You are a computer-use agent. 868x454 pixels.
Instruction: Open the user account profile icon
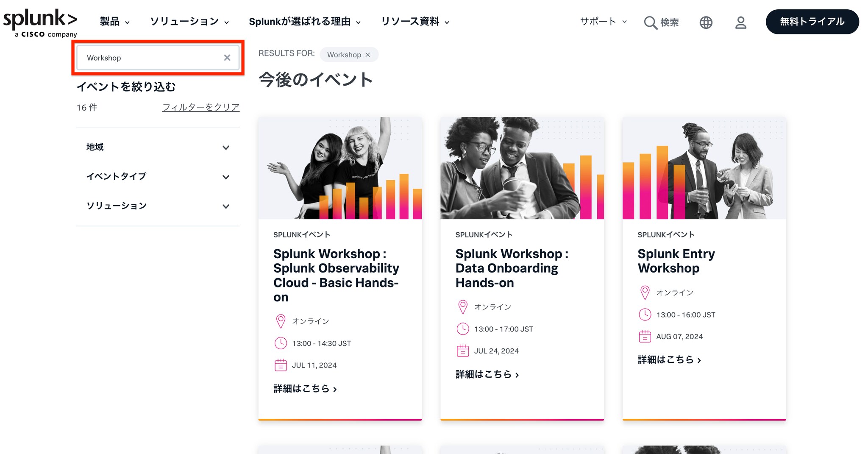click(740, 22)
